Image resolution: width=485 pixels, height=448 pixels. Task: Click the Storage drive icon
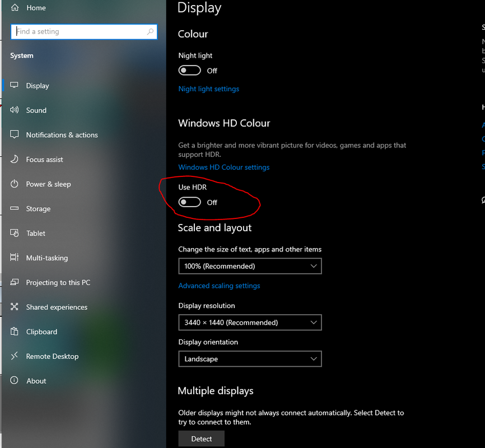pos(14,208)
